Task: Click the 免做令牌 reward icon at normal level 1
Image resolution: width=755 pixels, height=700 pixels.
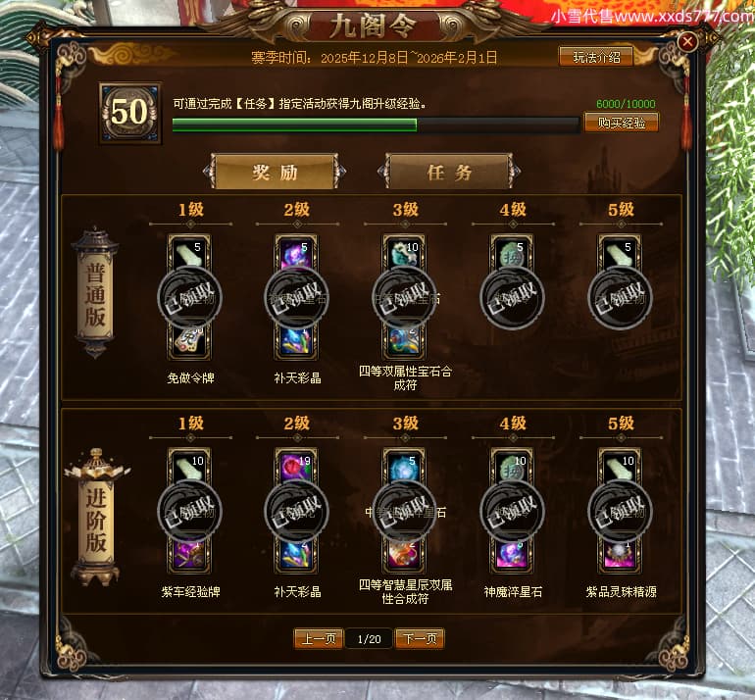Action: point(188,343)
